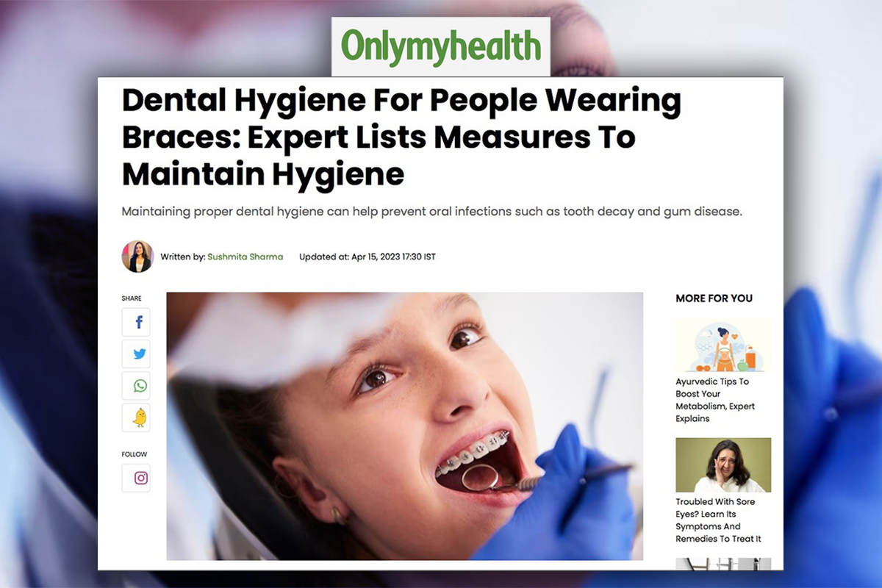Click the SHARE label above social icons

coord(132,298)
